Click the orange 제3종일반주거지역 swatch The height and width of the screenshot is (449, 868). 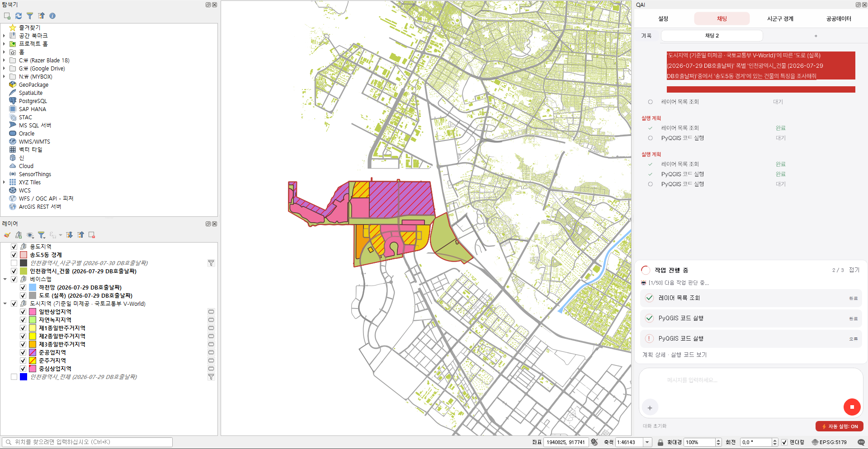pyautogui.click(x=33, y=344)
